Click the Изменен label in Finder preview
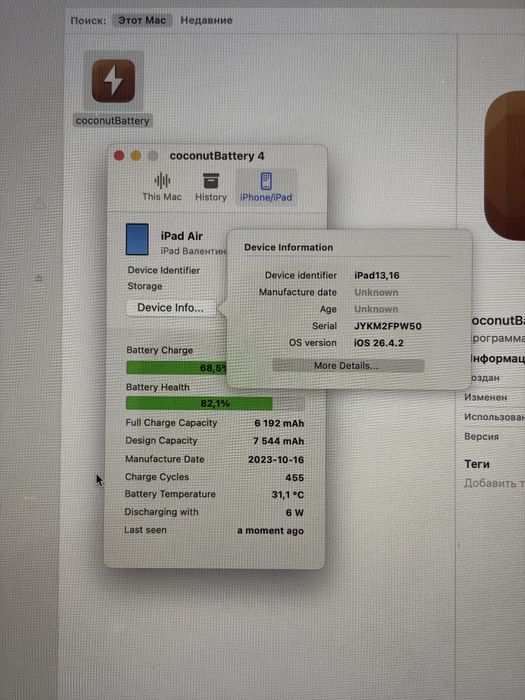This screenshot has width=525, height=700. [x=485, y=397]
